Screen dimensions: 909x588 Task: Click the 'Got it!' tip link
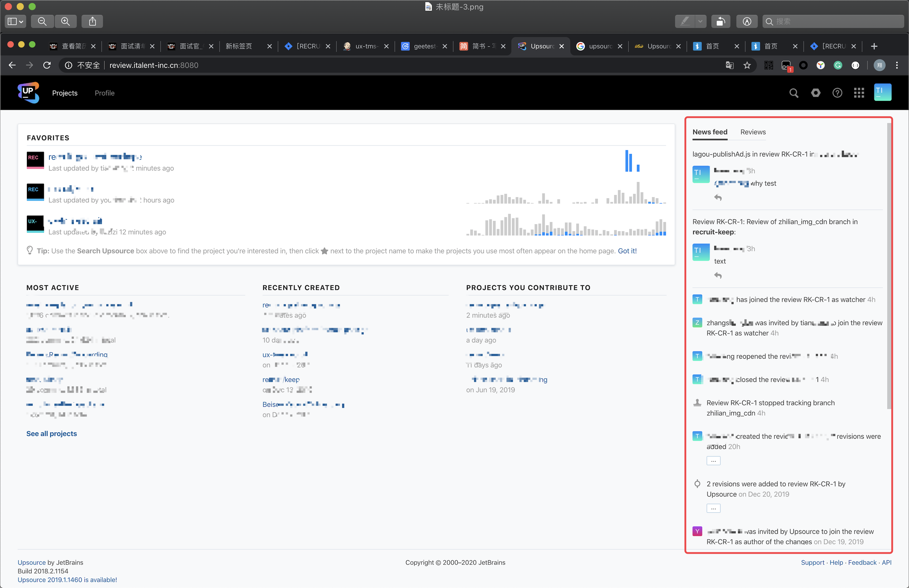(627, 251)
